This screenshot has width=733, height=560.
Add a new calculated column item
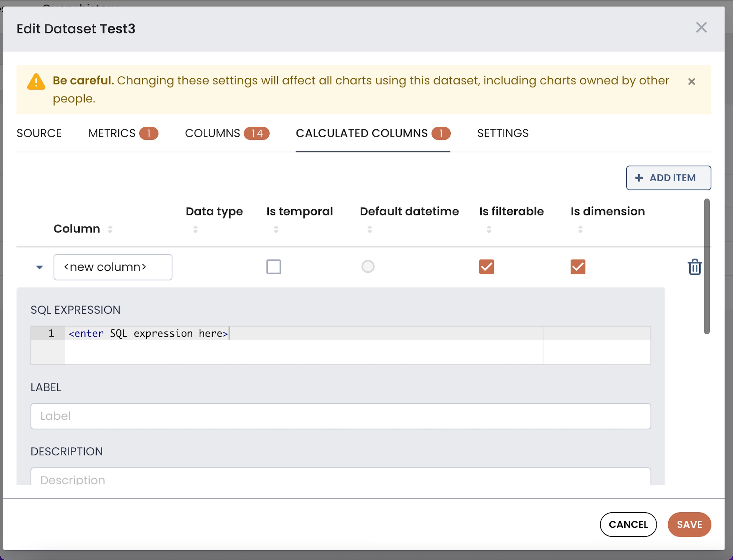668,178
